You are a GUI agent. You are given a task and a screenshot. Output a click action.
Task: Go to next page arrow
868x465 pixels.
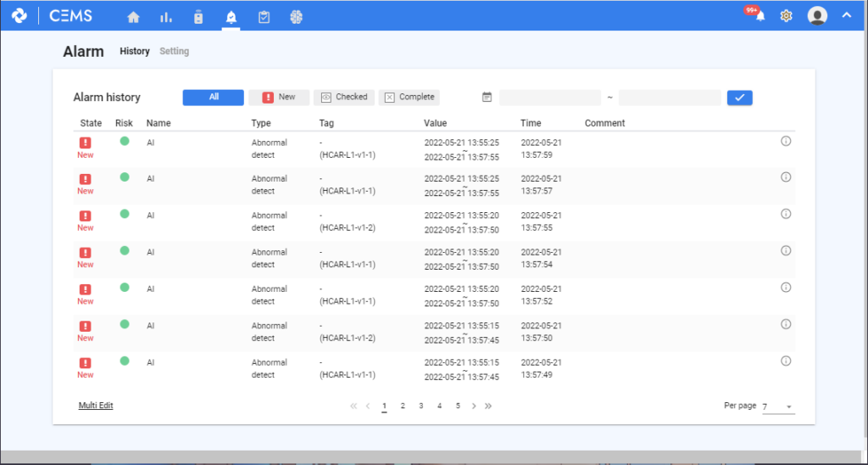pos(474,406)
